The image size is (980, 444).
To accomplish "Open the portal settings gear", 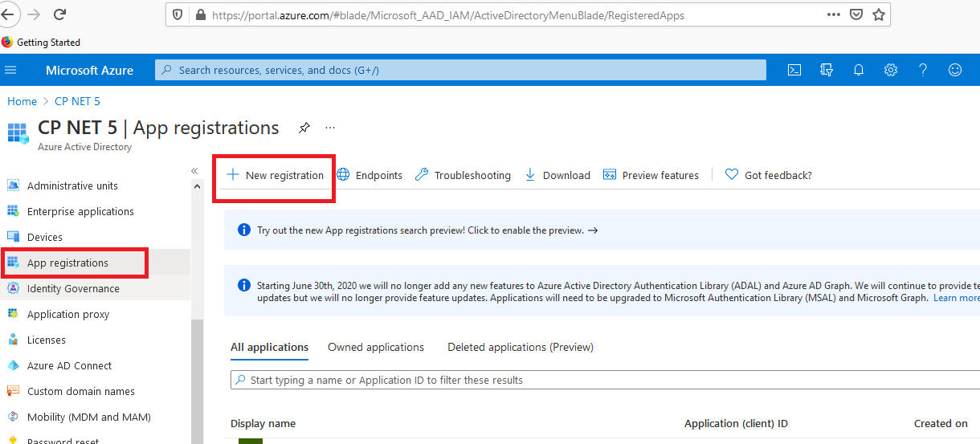I will pyautogui.click(x=890, y=70).
